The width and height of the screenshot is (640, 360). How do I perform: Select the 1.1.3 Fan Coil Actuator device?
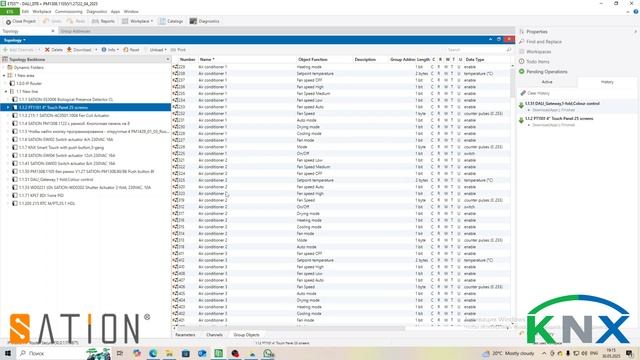pos(64,116)
